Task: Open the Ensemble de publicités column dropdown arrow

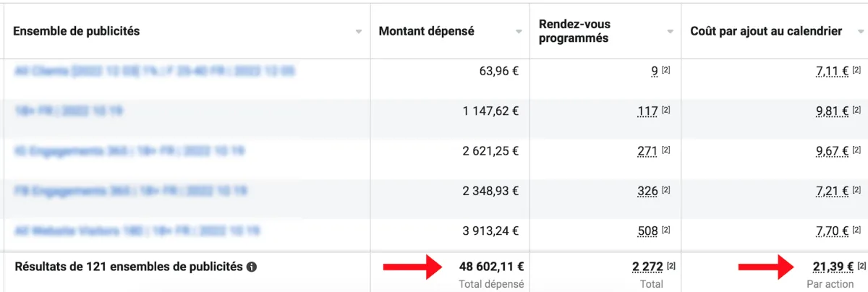Action: [x=359, y=32]
